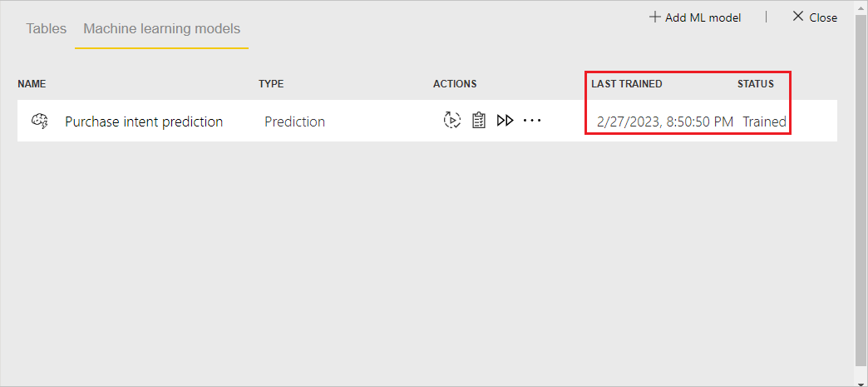The width and height of the screenshot is (868, 387).
Task: Click the plus icon for Add ML model
Action: [655, 17]
